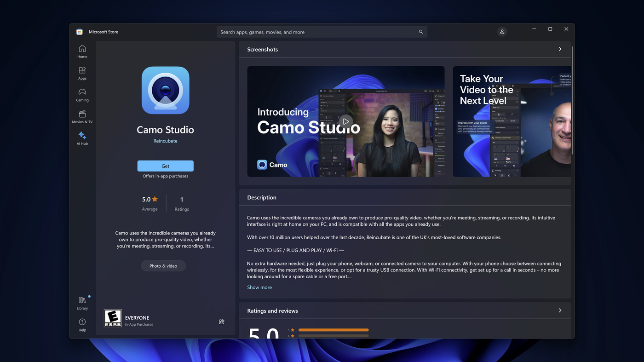The height and width of the screenshot is (362, 644).
Task: Close the Microsoft Store window
Action: [x=566, y=29]
